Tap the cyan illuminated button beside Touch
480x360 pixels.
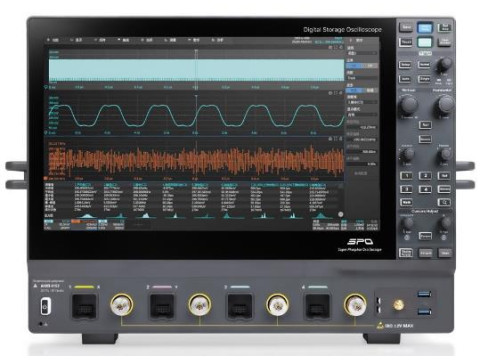pyautogui.click(x=425, y=43)
